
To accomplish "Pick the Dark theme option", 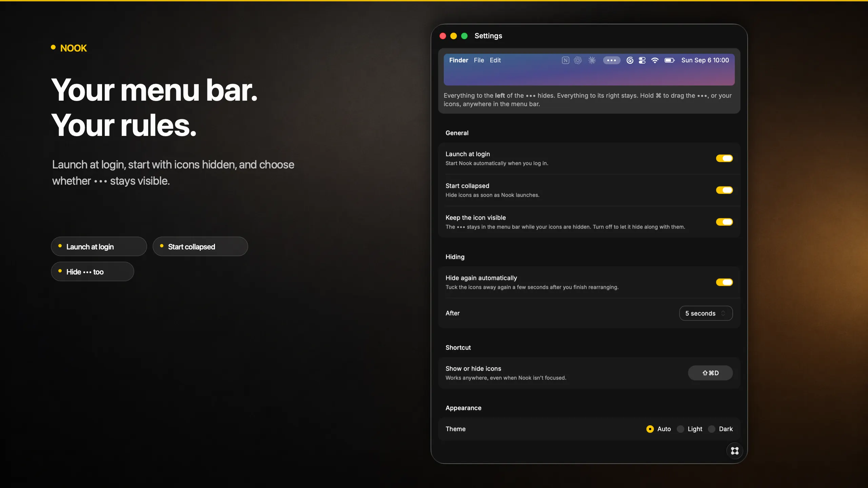I will point(712,429).
